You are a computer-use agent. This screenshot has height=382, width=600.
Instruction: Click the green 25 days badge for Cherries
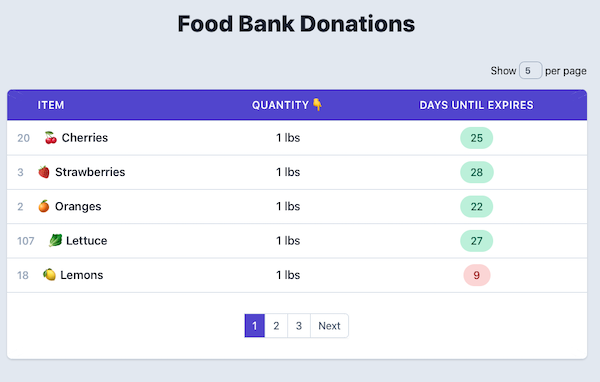click(x=476, y=138)
